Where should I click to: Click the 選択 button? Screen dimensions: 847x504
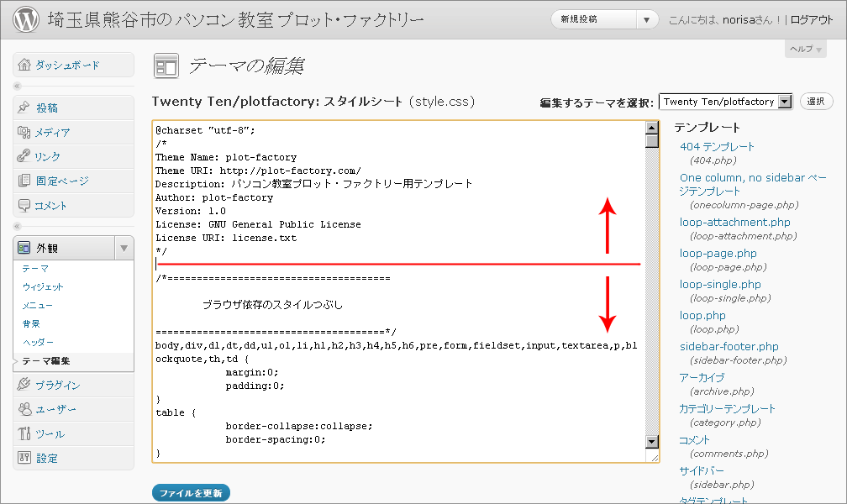coord(816,102)
